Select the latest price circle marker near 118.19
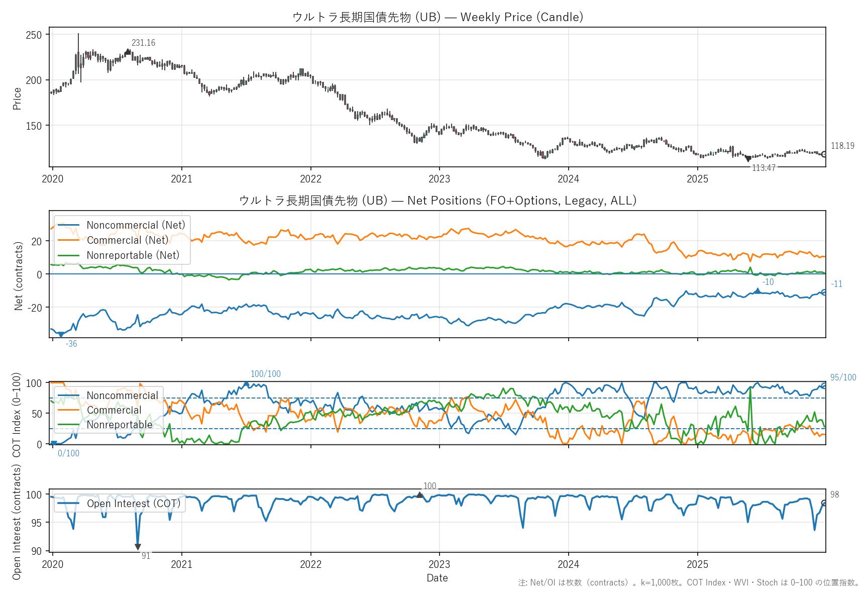Image resolution: width=868 pixels, height=593 pixels. tap(824, 154)
